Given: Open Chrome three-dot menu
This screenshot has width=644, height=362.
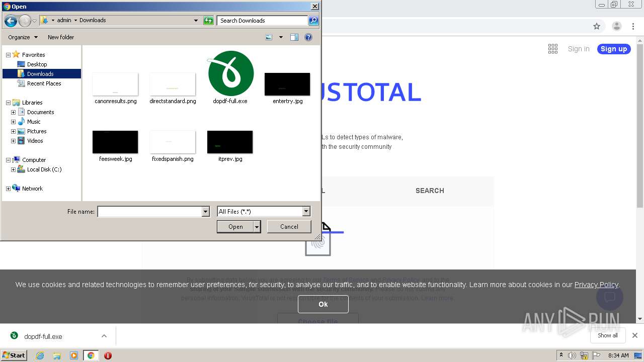Looking at the screenshot, I should [633, 26].
